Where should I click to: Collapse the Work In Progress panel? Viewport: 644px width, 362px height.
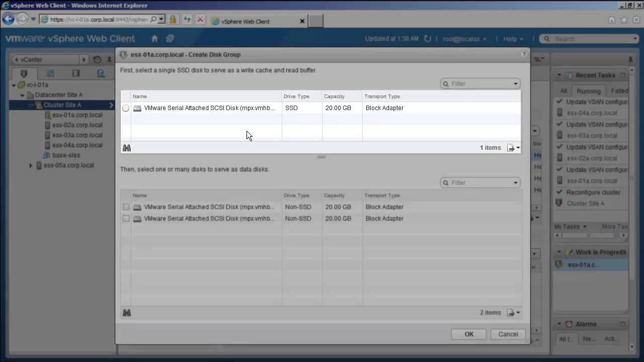tap(558, 252)
